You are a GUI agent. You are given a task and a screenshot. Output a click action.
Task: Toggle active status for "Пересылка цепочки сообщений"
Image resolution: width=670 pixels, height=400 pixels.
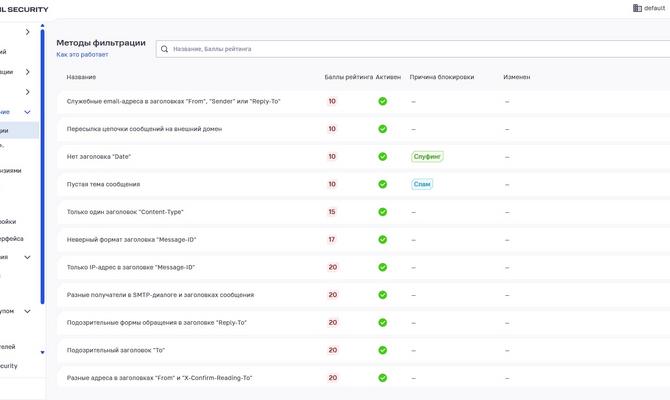point(382,129)
